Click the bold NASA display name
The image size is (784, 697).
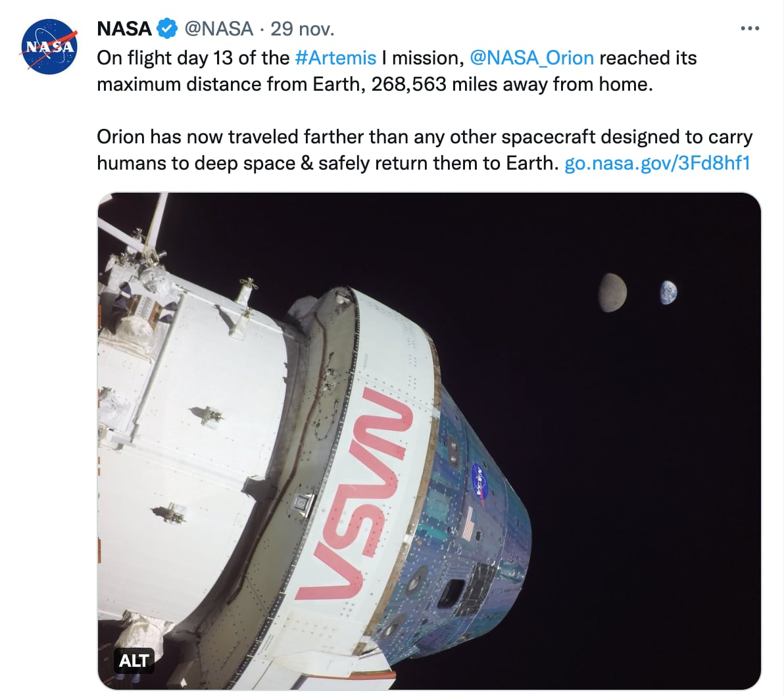tap(124, 29)
